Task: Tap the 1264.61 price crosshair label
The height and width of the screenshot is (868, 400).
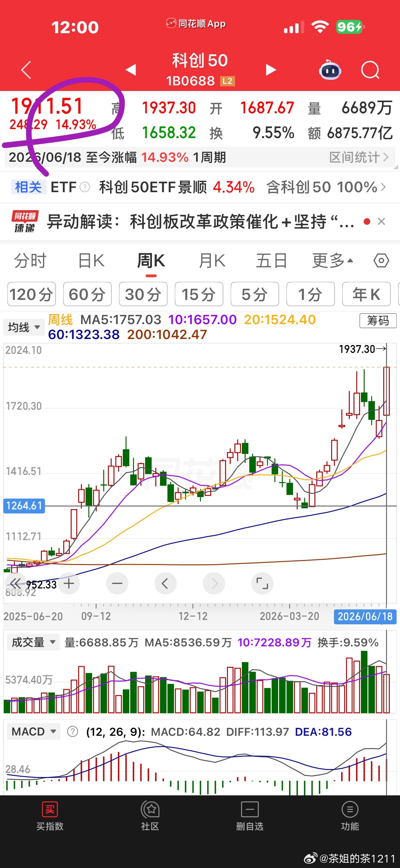Action: tap(24, 506)
